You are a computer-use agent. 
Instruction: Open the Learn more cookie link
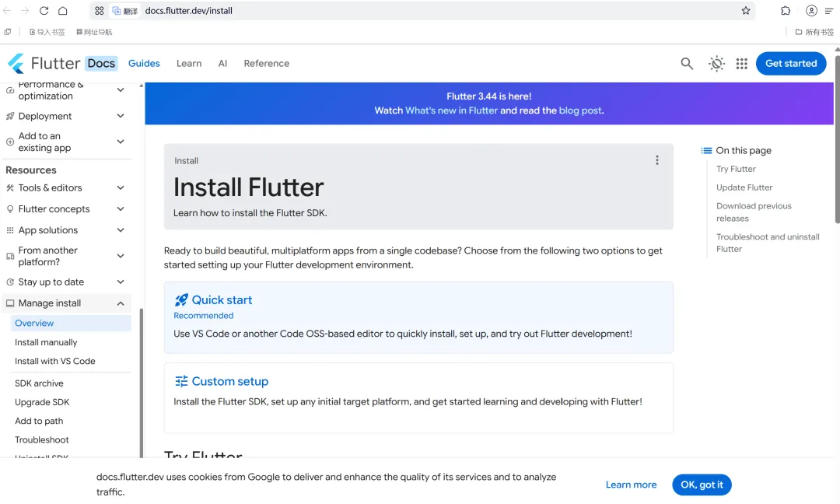pyautogui.click(x=631, y=485)
